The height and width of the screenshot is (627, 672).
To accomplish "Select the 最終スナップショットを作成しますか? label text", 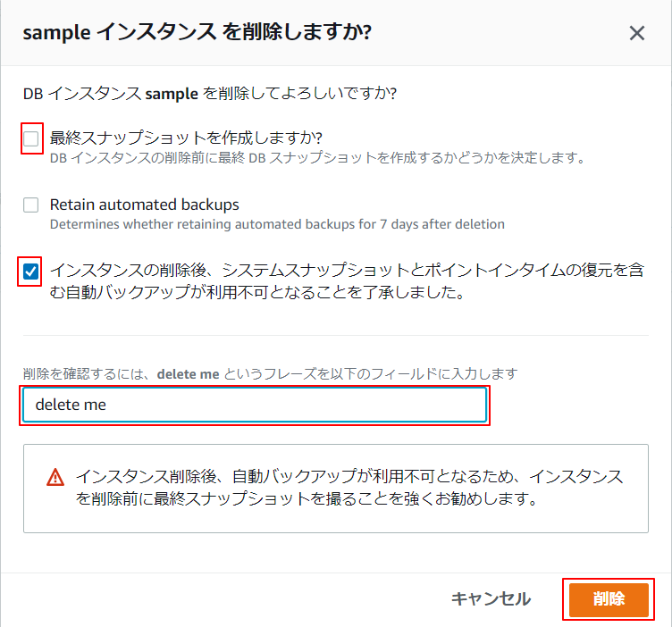I will pyautogui.click(x=186, y=138).
